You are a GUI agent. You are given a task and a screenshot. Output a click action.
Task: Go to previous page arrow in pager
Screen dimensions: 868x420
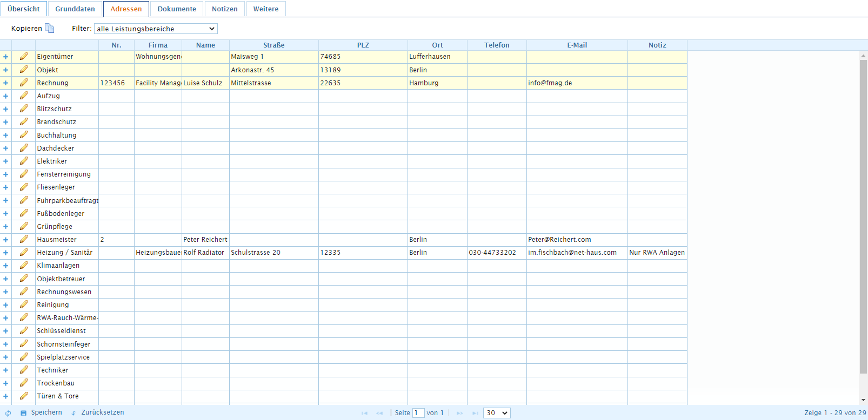point(379,413)
